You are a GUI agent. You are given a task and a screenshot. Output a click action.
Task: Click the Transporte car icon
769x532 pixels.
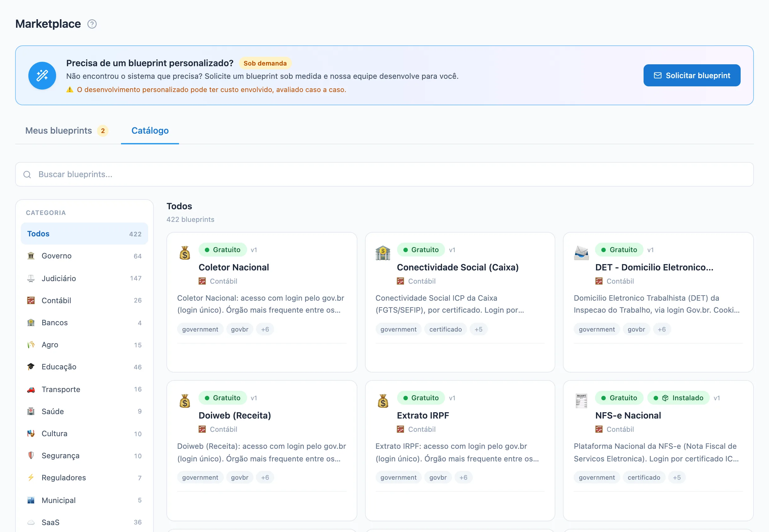[x=31, y=389]
